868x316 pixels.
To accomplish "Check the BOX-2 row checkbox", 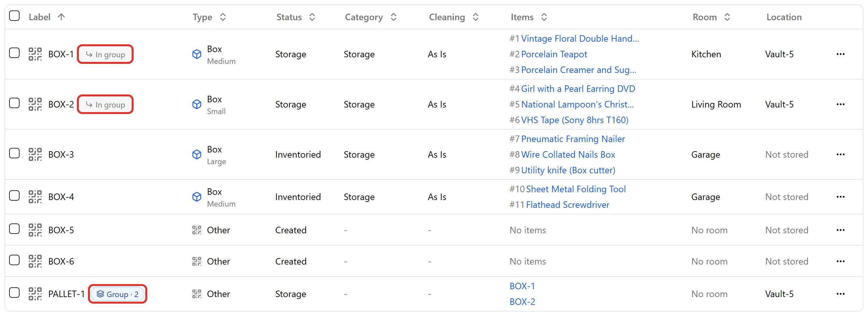I will (14, 103).
